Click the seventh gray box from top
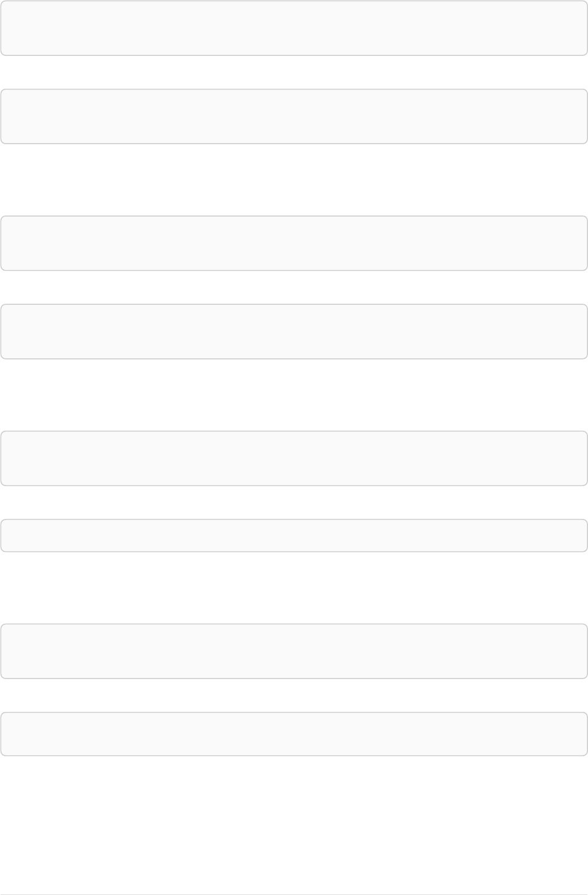The width and height of the screenshot is (588, 895). pyautogui.click(x=294, y=651)
